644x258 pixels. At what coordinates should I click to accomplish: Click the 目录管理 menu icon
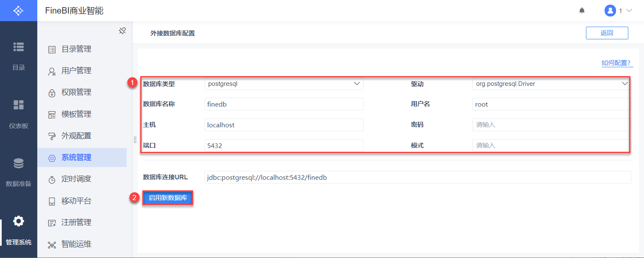point(52,49)
